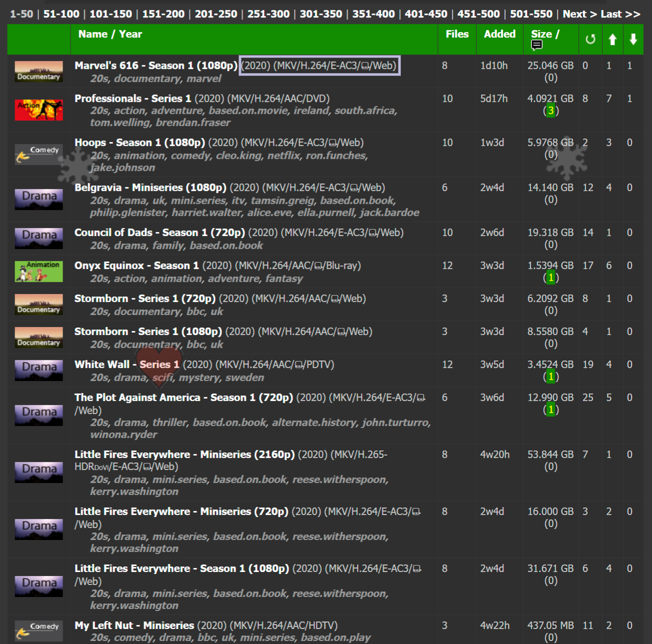Open 3 comments badge on Professionals row

[550, 110]
